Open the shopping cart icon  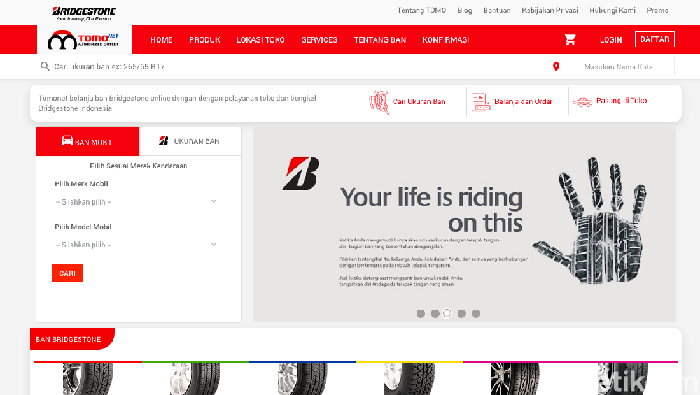coord(570,40)
